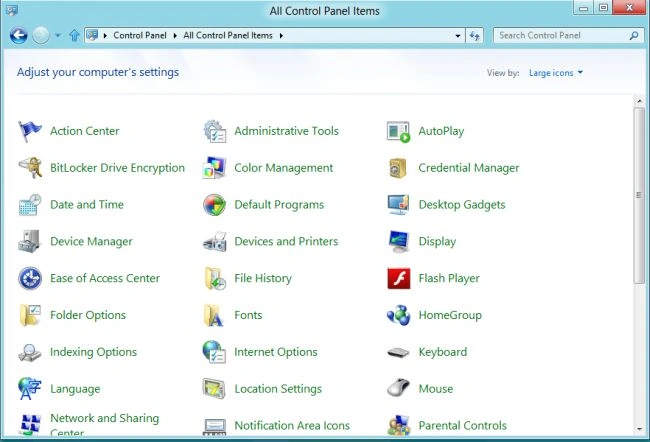Open the red Flash Player icon

(399, 278)
